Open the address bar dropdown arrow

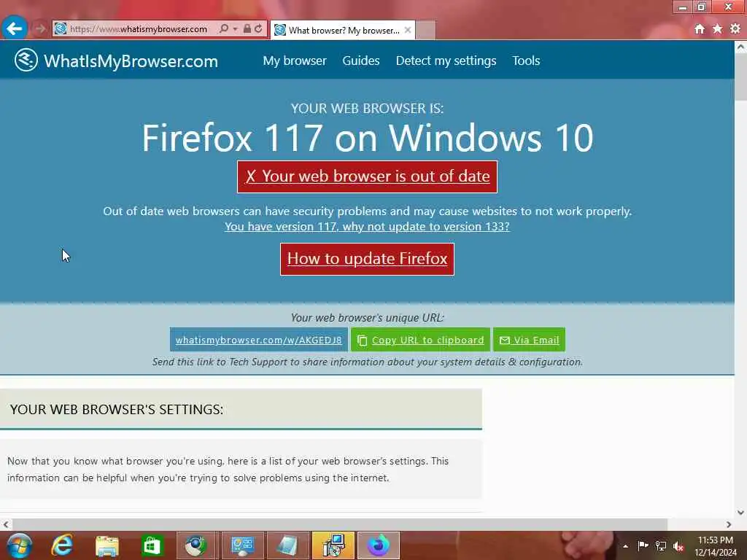236,28
